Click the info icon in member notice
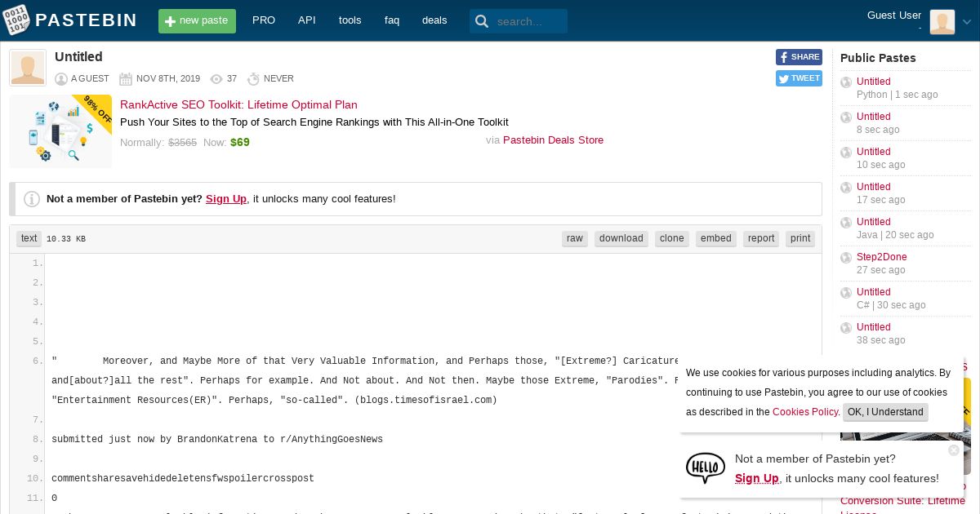Screen dimensions: 980x514 pos(32,199)
